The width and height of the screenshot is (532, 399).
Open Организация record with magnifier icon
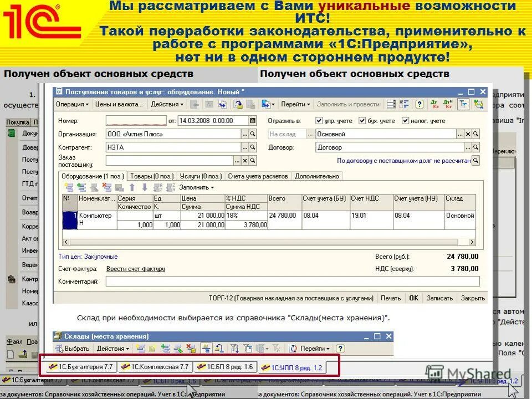click(253, 134)
